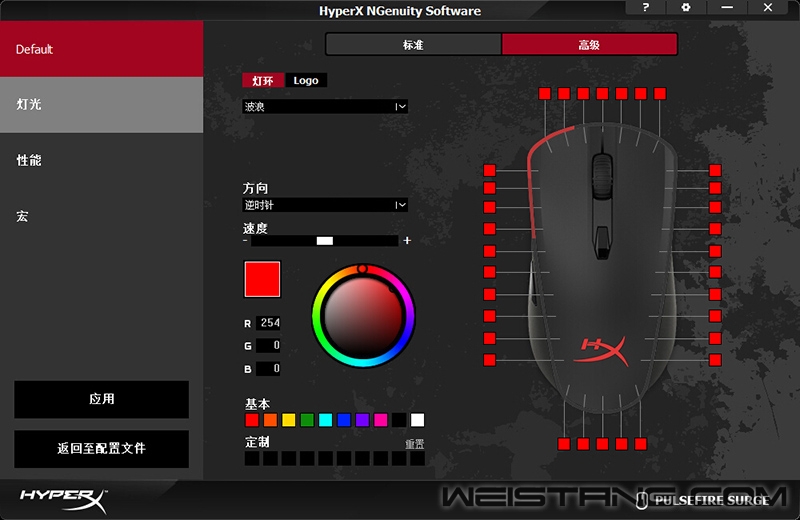Select the first LED zone in top row
800x520 pixels.
[x=544, y=93]
